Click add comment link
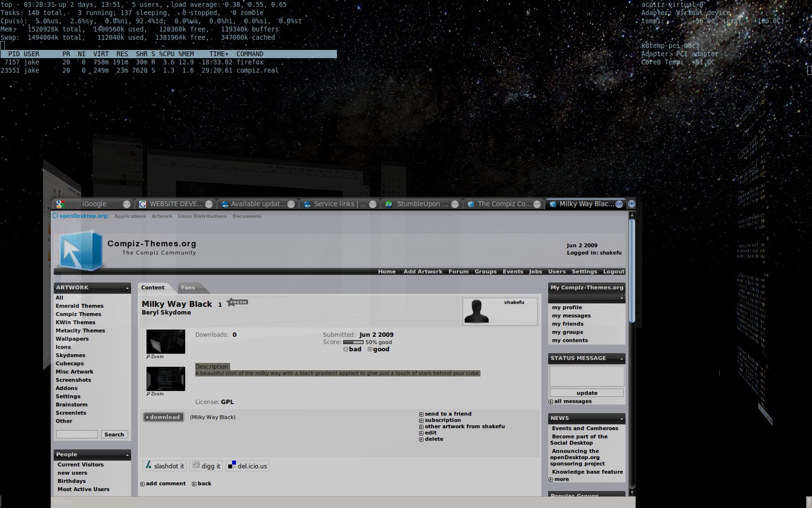 (x=163, y=484)
